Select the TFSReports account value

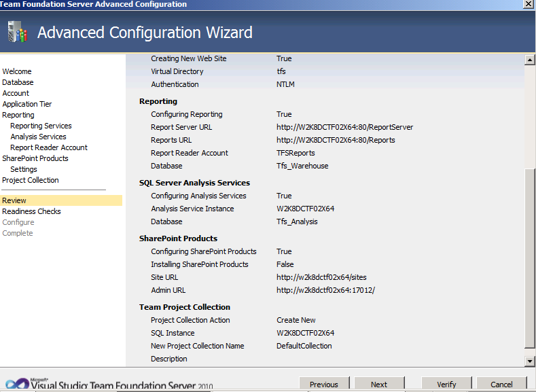pos(296,153)
